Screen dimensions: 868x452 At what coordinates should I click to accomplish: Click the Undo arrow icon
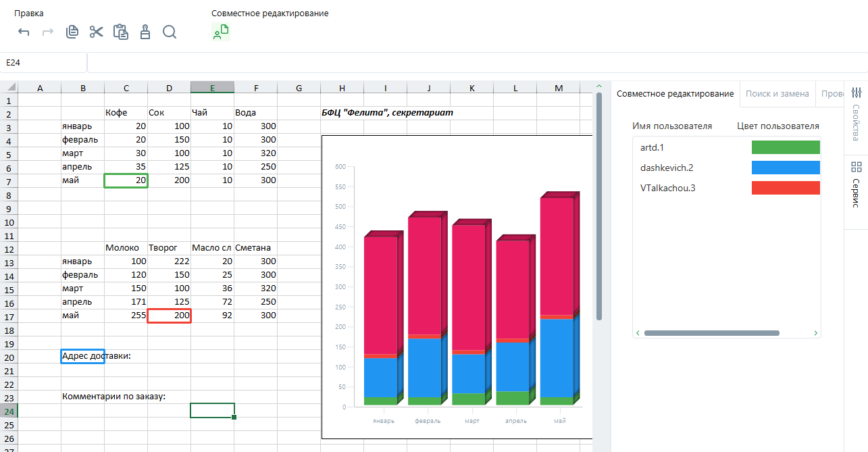pos(24,32)
